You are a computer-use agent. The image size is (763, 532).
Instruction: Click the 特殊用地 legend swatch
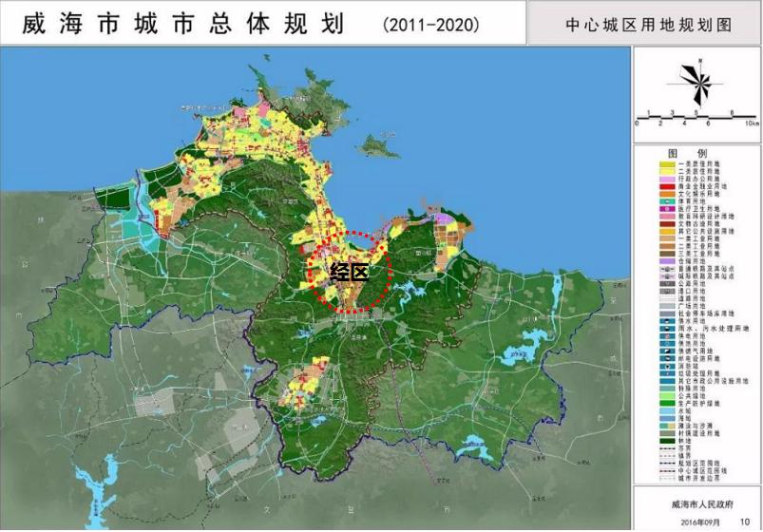[666, 389]
